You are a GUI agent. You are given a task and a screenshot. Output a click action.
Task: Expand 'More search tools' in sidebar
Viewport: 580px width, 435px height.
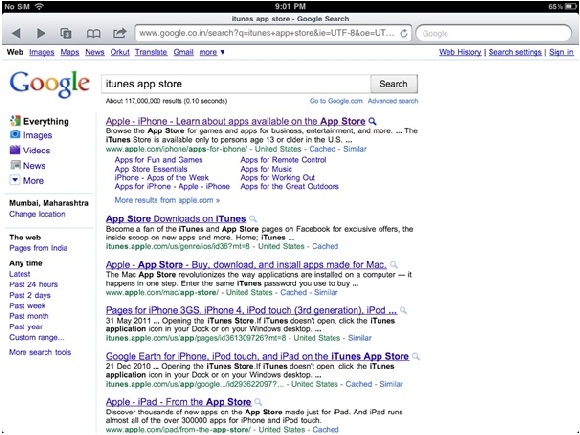pos(40,352)
